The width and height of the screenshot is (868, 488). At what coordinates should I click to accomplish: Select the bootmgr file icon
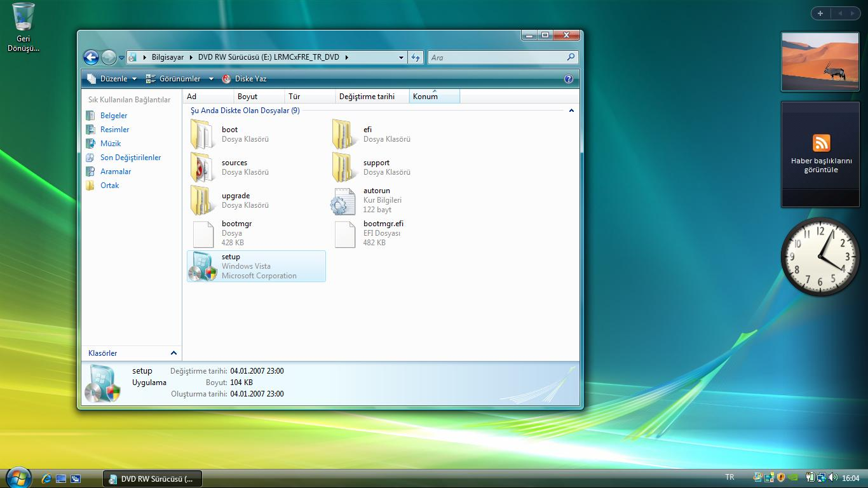203,234
